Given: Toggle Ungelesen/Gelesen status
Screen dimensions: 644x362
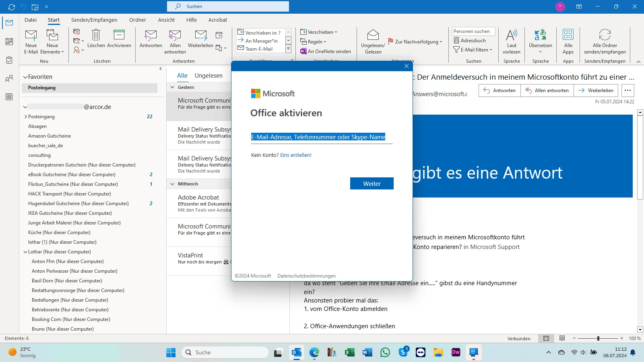Looking at the screenshot, I should [x=373, y=41].
